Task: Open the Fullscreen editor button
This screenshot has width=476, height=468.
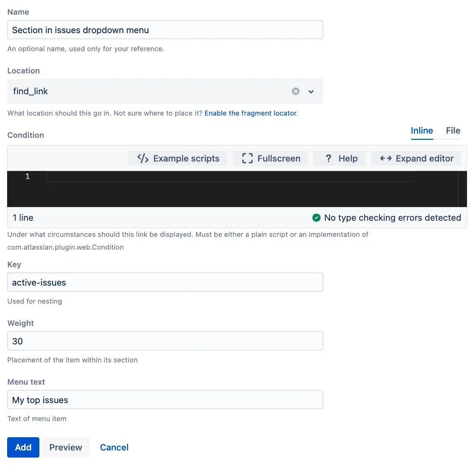Action: tap(271, 158)
